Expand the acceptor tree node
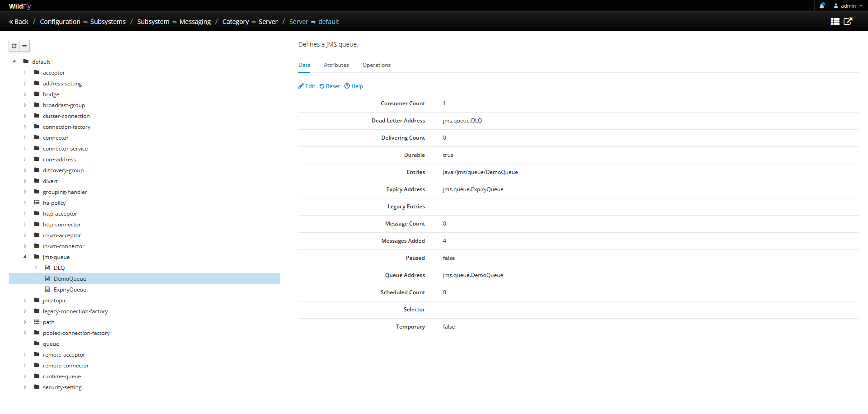 25,73
